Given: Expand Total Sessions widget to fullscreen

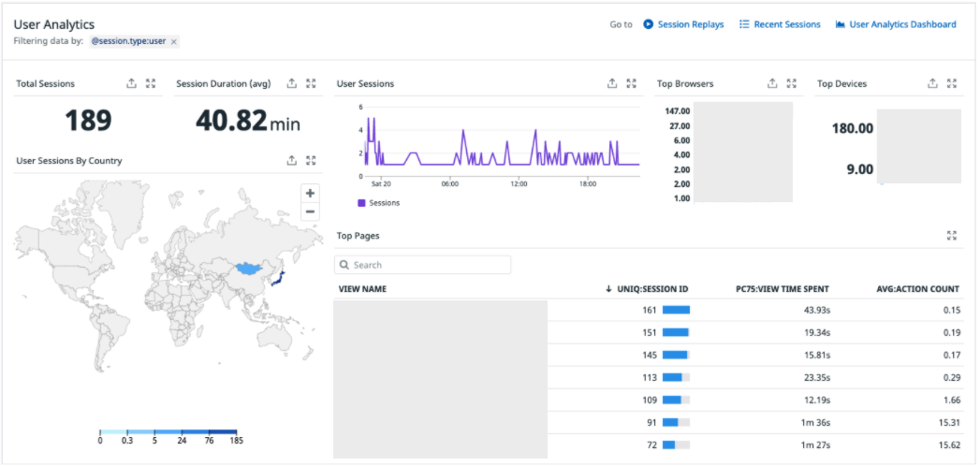Looking at the screenshot, I should [x=151, y=83].
